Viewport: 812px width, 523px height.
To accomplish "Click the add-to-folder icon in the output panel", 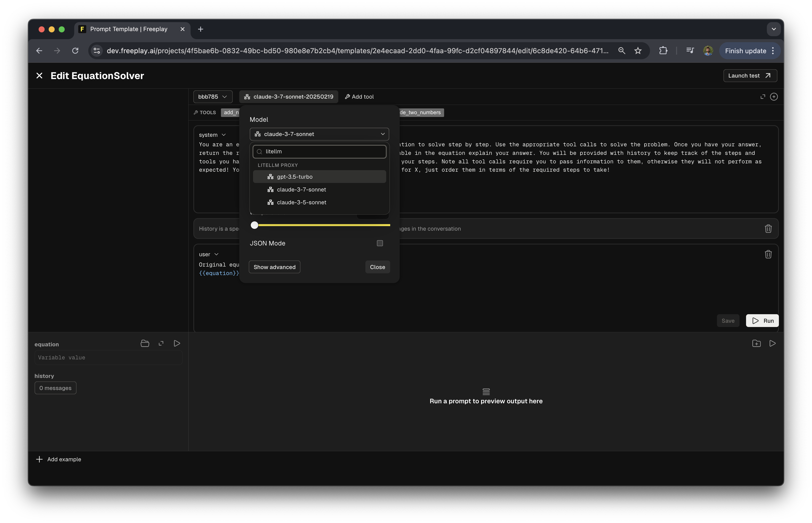I will (x=756, y=343).
